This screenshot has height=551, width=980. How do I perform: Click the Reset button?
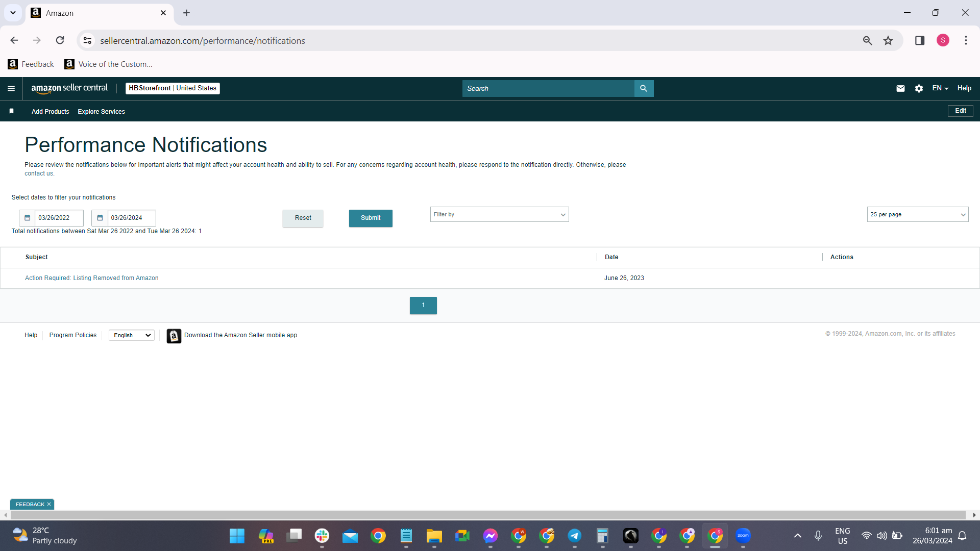coord(303,218)
